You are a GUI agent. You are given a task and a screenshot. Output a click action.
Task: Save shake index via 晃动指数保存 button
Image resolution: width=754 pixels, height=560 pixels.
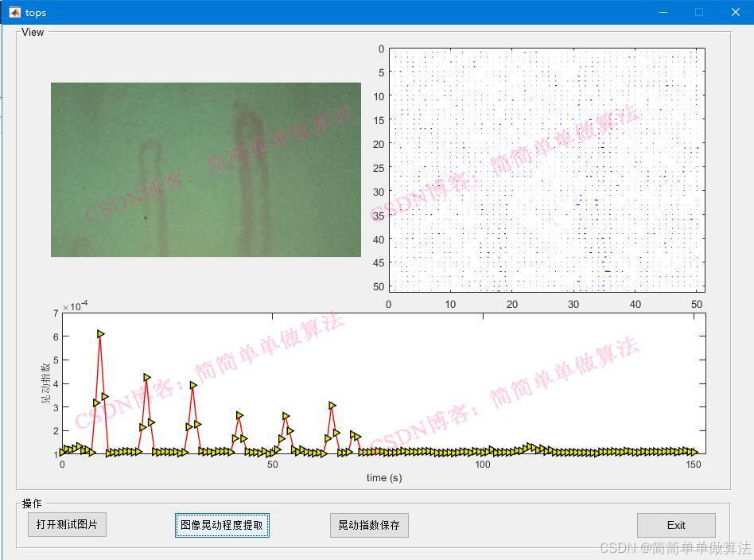(369, 525)
